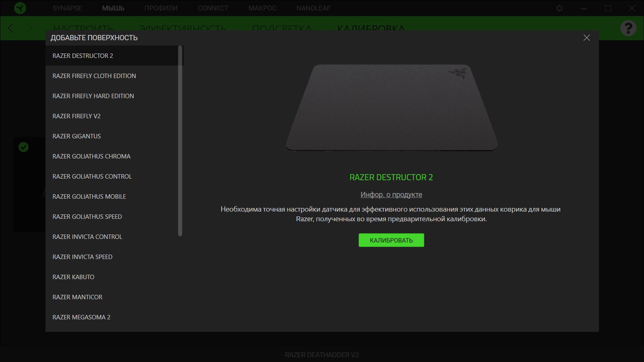
Task: Click the Razer logo icon
Action: click(x=20, y=8)
